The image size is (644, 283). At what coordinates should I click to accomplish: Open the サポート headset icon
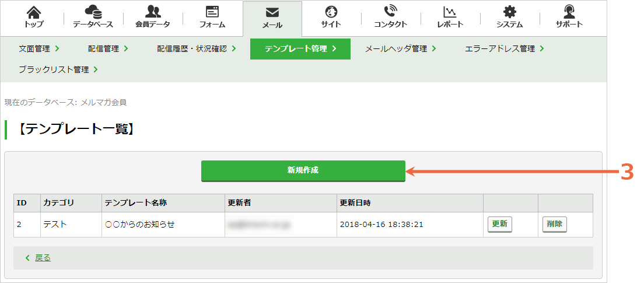(569, 12)
